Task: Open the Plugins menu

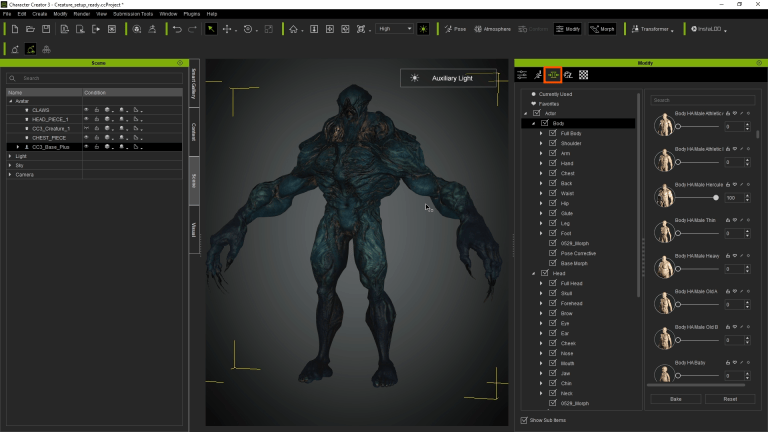Action: [x=192, y=14]
